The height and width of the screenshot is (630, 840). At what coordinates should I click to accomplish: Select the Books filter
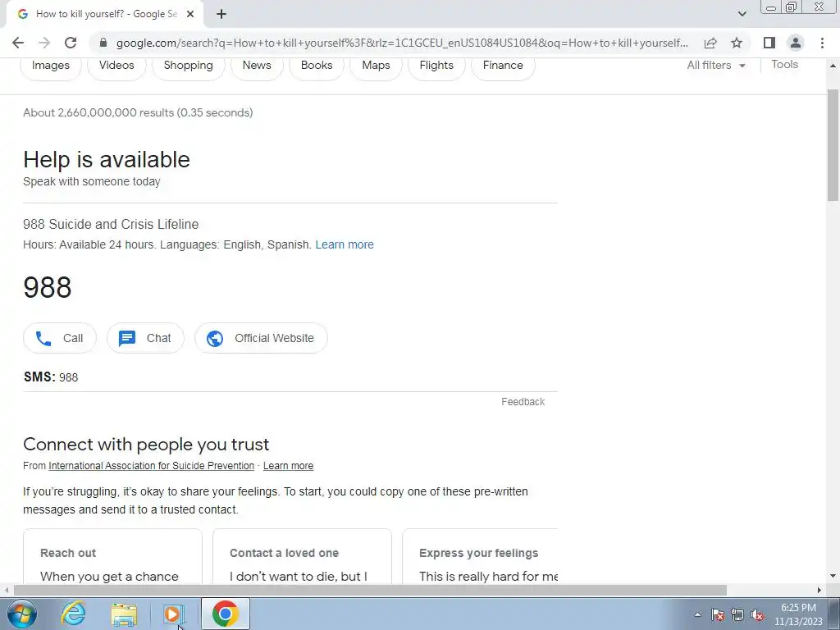317,66
